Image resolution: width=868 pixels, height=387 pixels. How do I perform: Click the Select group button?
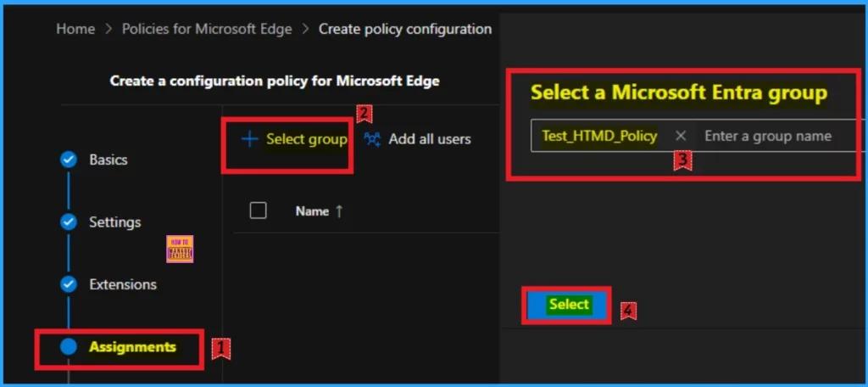294,139
